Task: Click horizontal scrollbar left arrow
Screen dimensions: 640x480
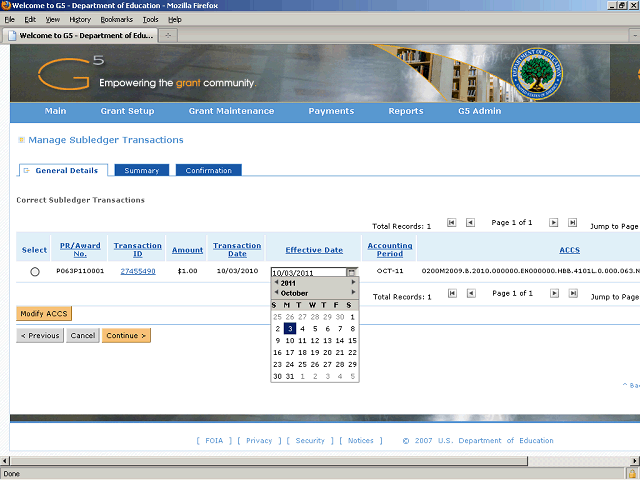Action: [4, 461]
